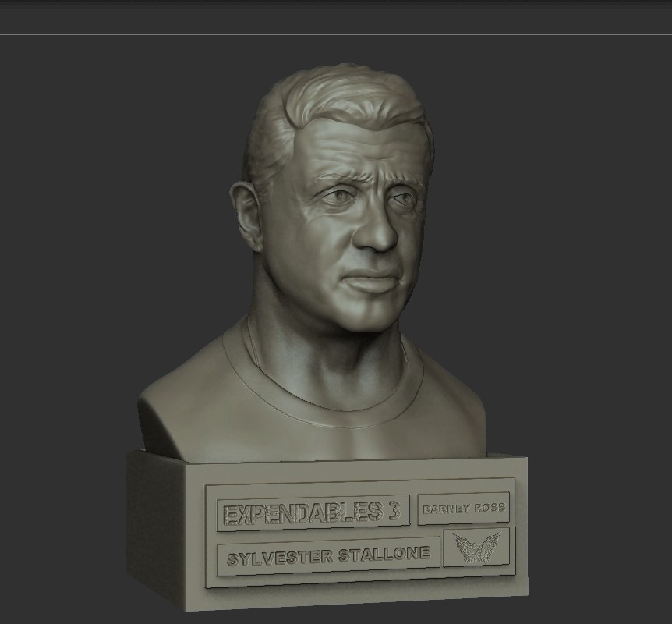Click the "BARNEY ROSS" plaque text
The width and height of the screenshot is (672, 624).
[464, 509]
